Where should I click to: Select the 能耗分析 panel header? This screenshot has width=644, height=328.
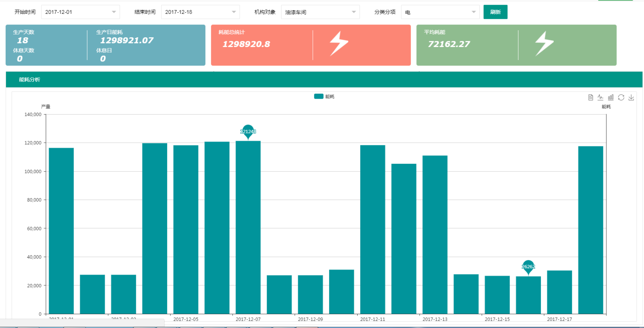30,80
